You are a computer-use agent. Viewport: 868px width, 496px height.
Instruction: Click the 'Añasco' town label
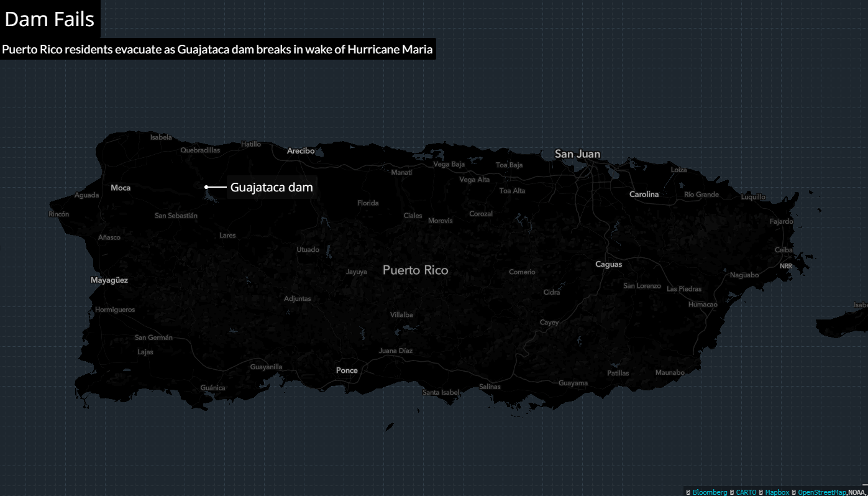(109, 237)
